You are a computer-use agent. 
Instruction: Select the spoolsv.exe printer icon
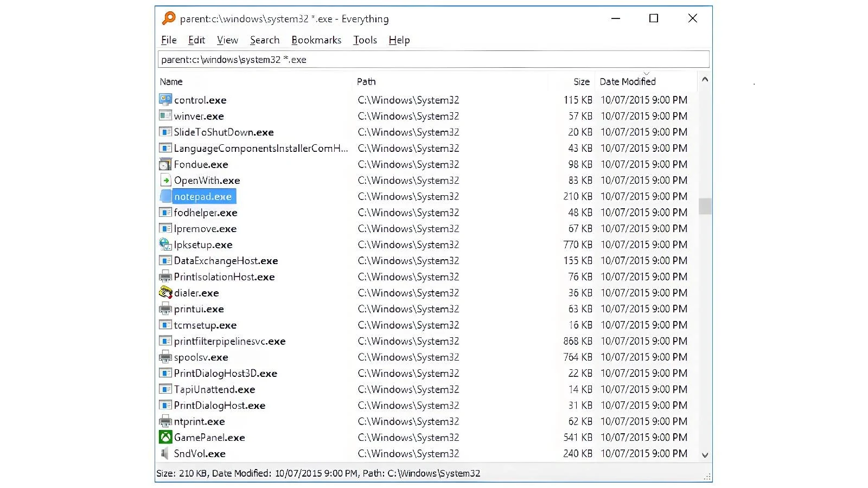(165, 357)
